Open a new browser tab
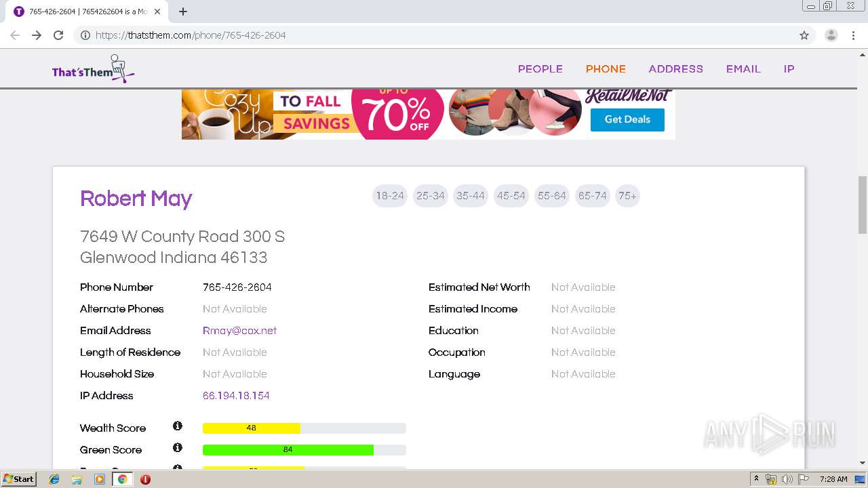The width and height of the screenshot is (868, 488). 183,12
